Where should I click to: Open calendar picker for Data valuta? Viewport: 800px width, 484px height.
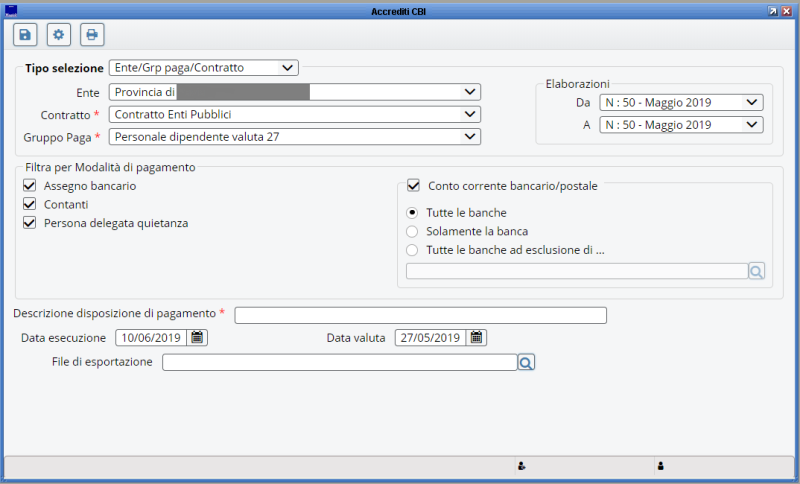[477, 338]
